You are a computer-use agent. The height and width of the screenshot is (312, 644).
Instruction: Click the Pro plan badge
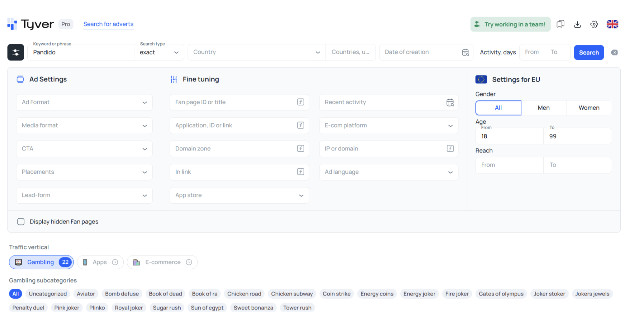point(66,24)
